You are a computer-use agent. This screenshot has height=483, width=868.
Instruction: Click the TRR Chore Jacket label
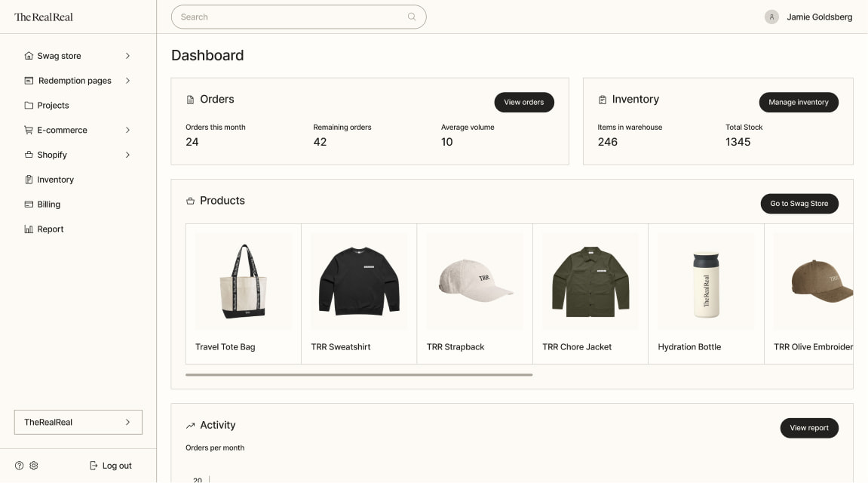[x=577, y=347]
